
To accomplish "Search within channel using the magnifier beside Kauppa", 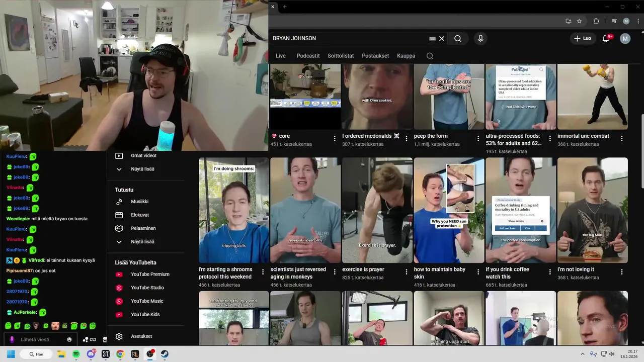I will 430,56.
